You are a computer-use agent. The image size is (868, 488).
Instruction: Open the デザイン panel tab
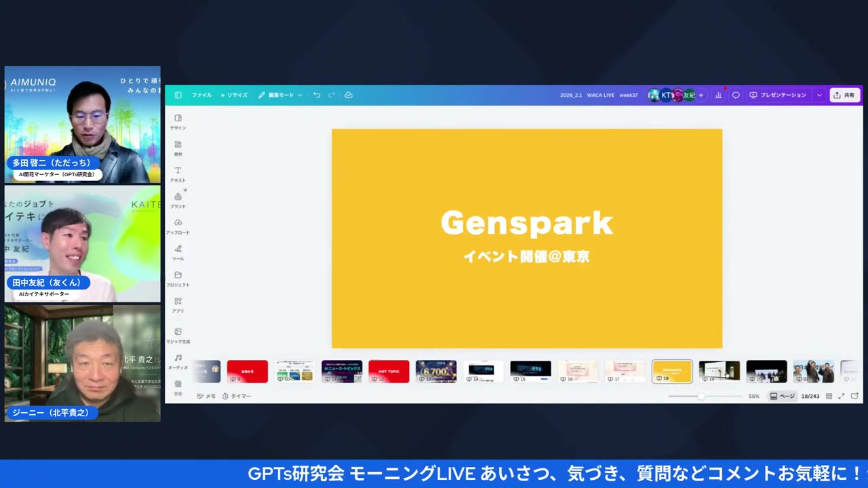[x=178, y=122]
